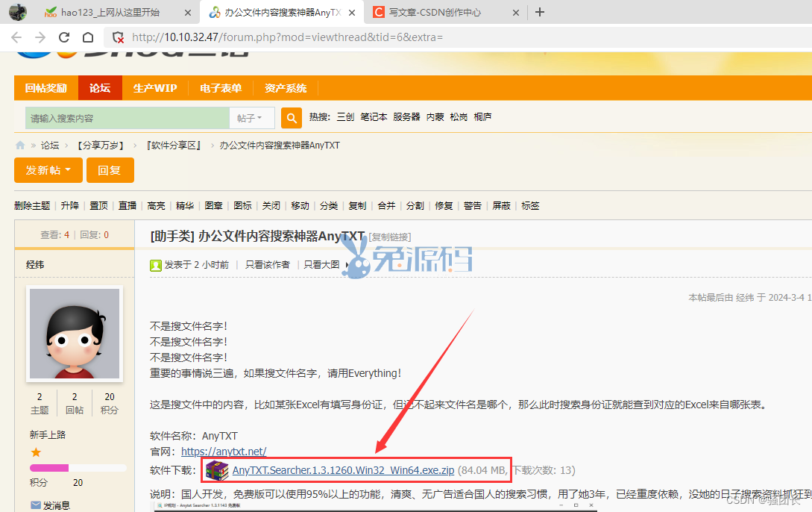The image size is (812, 512).
Task: Expand the 帖子 search type dropdown
Action: pos(252,118)
